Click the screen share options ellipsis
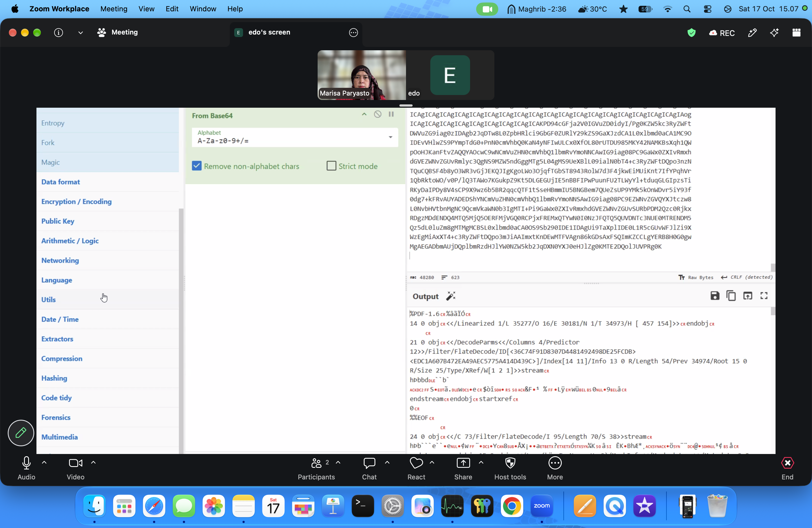Image resolution: width=812 pixels, height=528 pixels. click(x=354, y=32)
